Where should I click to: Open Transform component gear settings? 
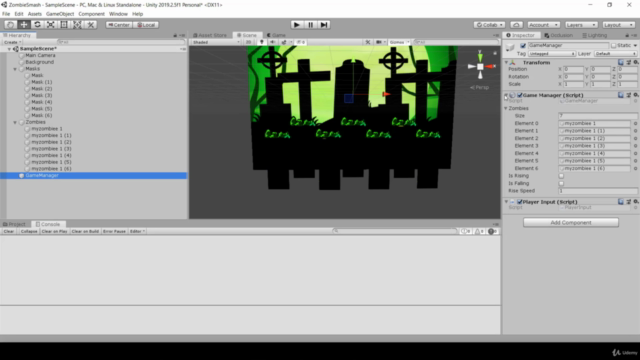[x=636, y=62]
